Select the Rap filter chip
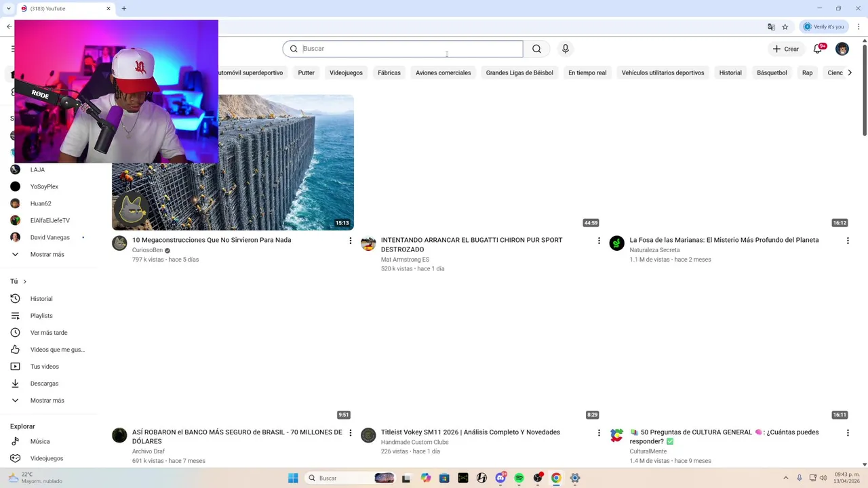Viewport: 868px width, 488px height. point(807,73)
